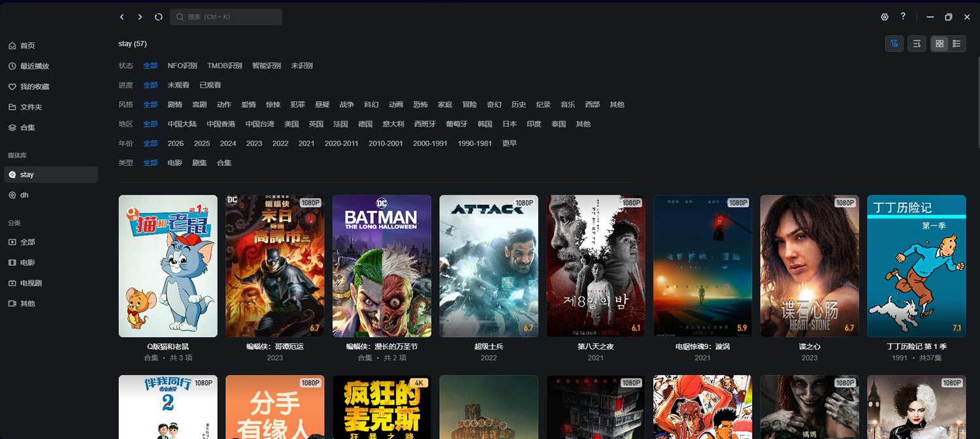Open Batman The Long Halloween poster

[382, 266]
